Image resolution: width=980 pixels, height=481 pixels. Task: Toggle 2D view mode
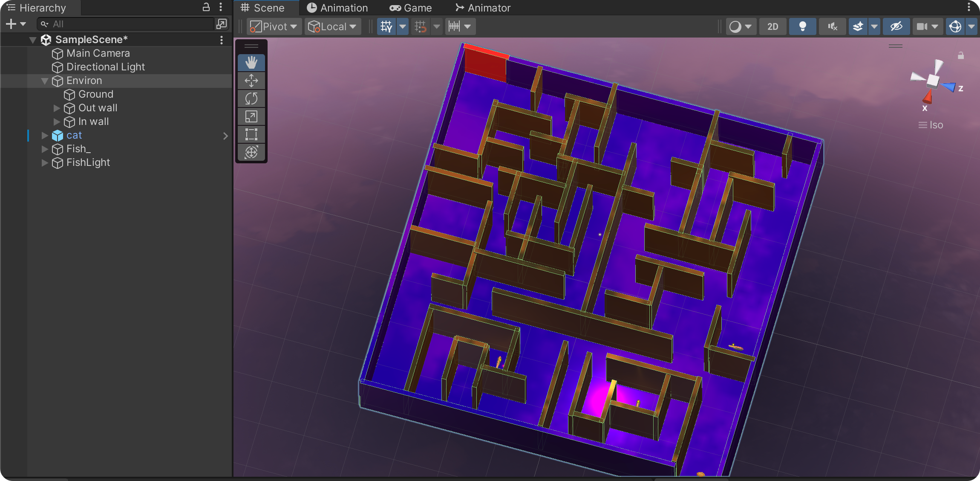pyautogui.click(x=772, y=26)
